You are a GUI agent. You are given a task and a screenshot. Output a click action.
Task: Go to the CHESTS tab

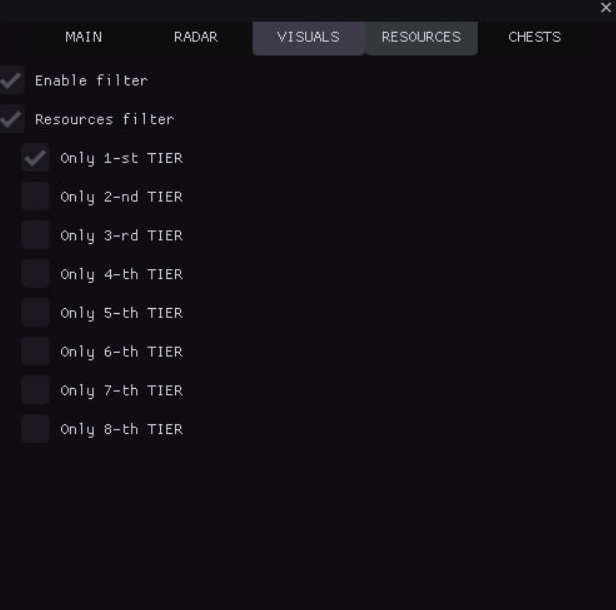534,37
